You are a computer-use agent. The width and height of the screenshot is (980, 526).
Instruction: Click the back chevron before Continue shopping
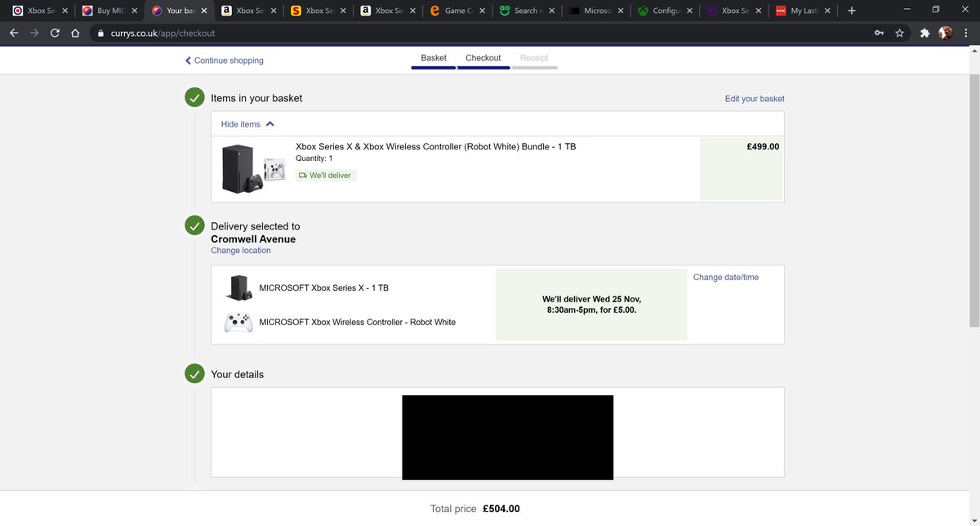[x=188, y=60]
